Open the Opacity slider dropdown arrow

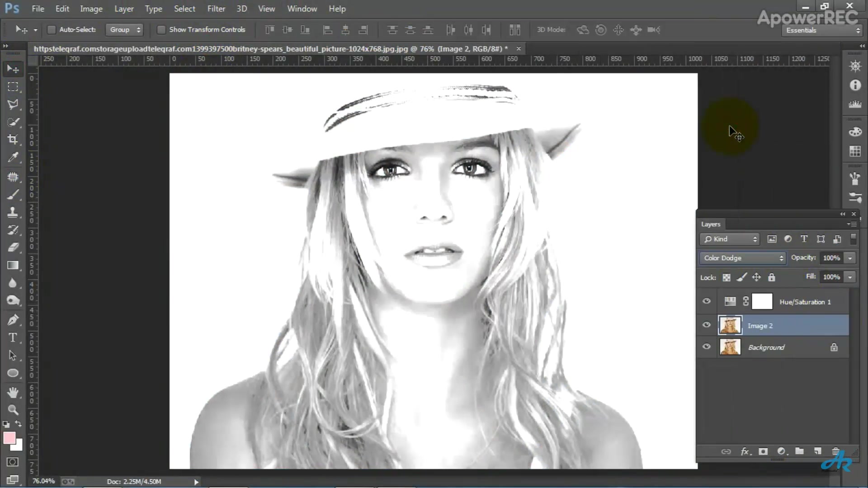(850, 258)
